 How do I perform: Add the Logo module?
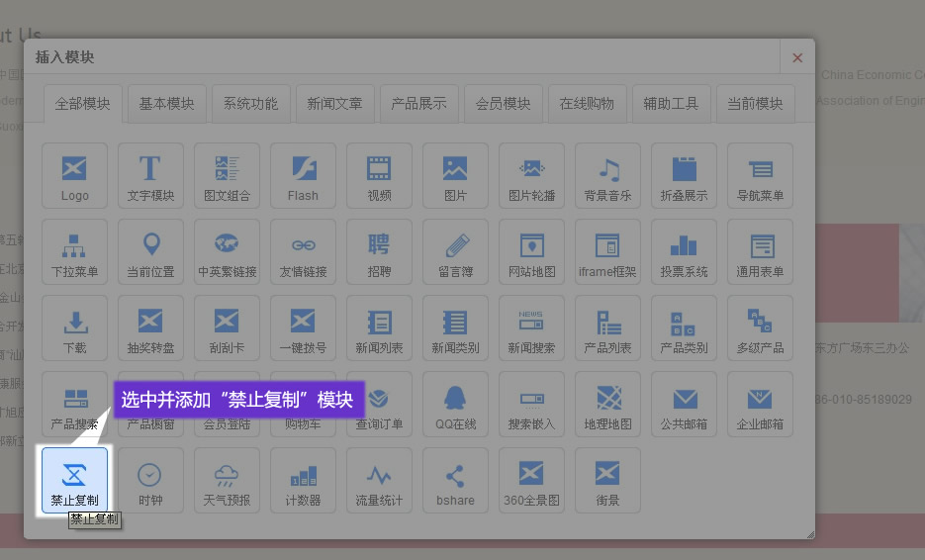click(x=74, y=175)
